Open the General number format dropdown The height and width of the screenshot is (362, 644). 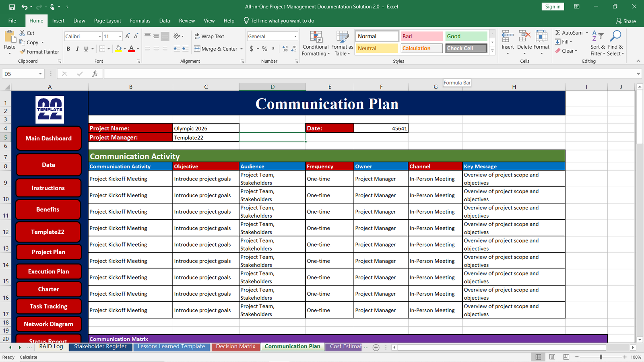pyautogui.click(x=295, y=36)
